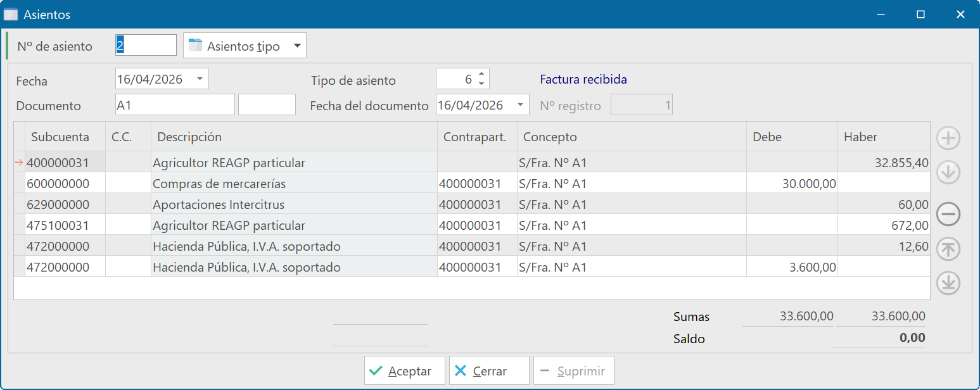
Task: Delete current line with minus icon
Action: (x=948, y=214)
